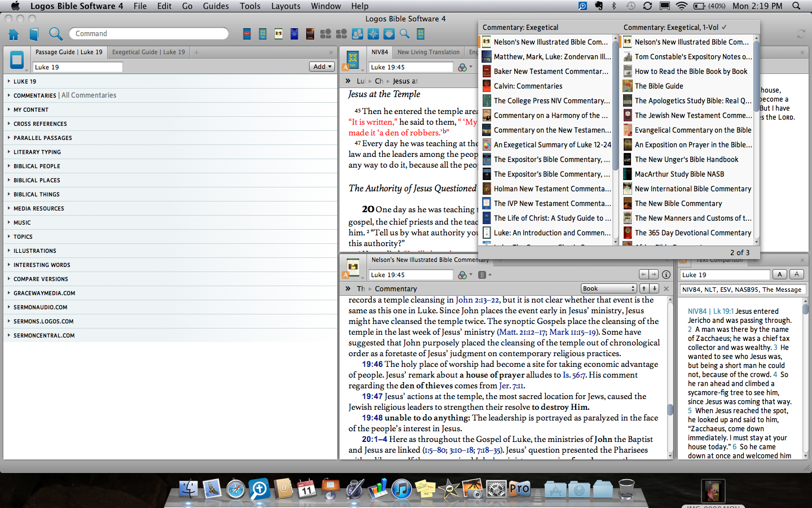812x508 pixels.
Task: Open the dark blue book shortcut icon
Action: (294, 34)
